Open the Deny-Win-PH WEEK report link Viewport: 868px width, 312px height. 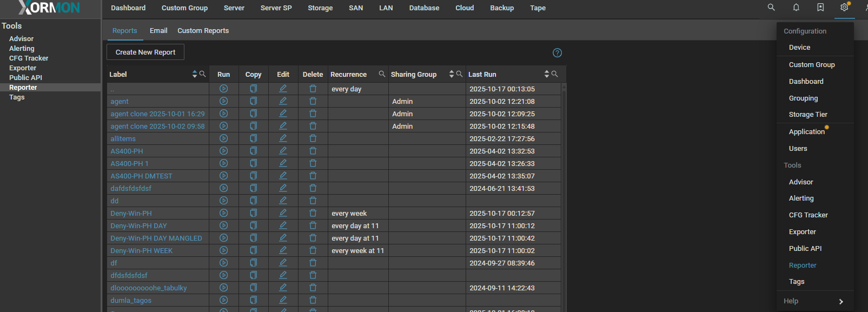tap(142, 251)
